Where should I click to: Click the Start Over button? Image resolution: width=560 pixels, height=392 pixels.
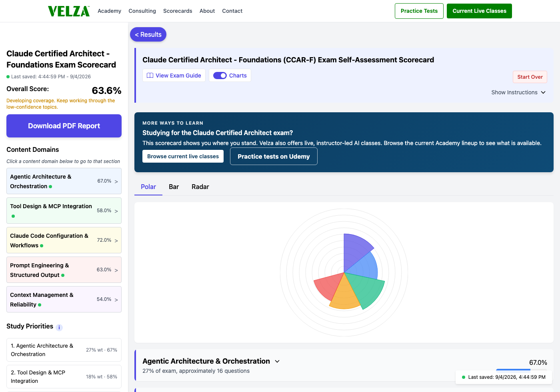pyautogui.click(x=530, y=77)
